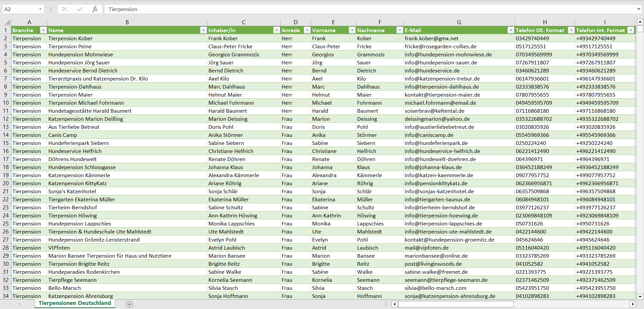Select column G header
The image size is (644, 309).
click(459, 22)
